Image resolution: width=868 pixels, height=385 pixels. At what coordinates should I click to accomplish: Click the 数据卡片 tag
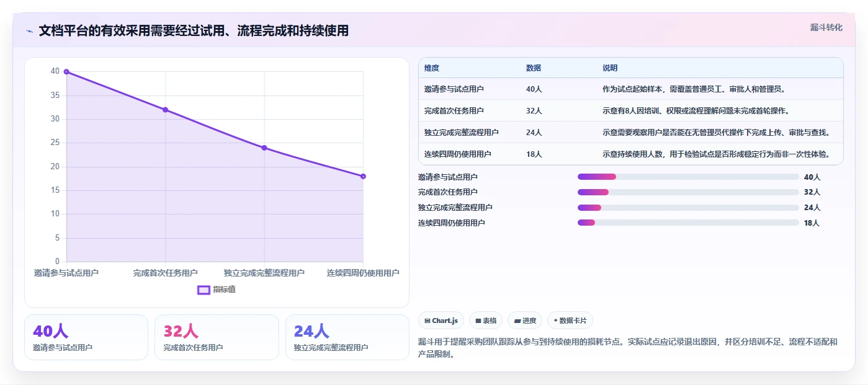(x=570, y=321)
